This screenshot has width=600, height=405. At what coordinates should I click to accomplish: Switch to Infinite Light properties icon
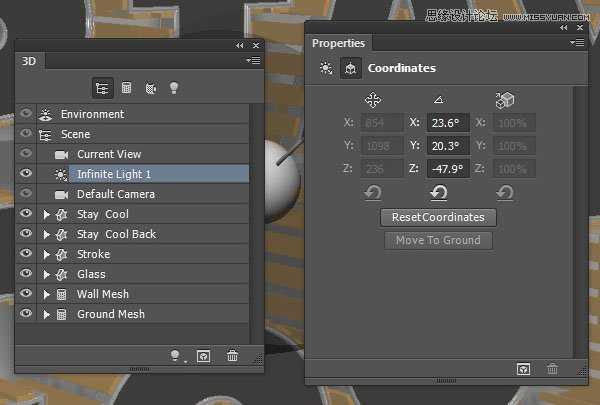click(326, 68)
